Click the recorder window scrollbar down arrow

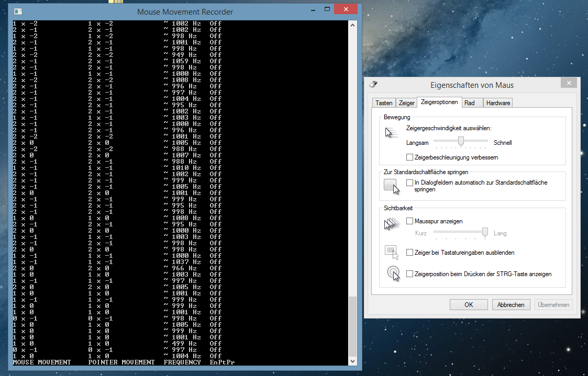352,361
